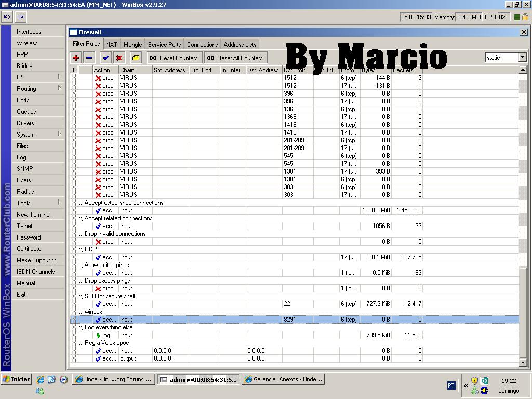The height and width of the screenshot is (399, 532).
Task: Select the 'Drop excess pings' comment row
Action: coord(295,281)
